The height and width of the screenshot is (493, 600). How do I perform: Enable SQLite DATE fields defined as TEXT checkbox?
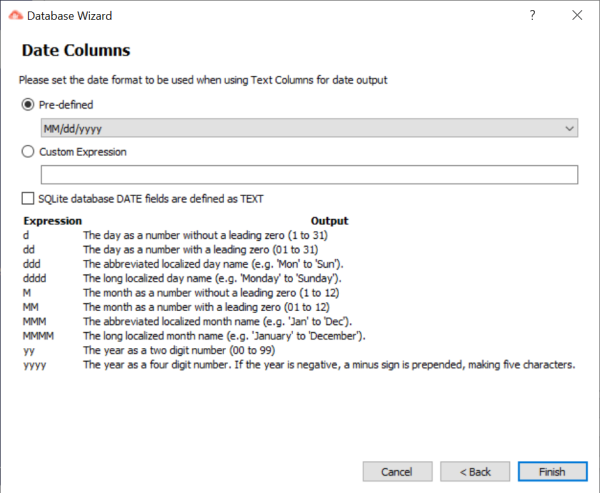pyautogui.click(x=28, y=199)
